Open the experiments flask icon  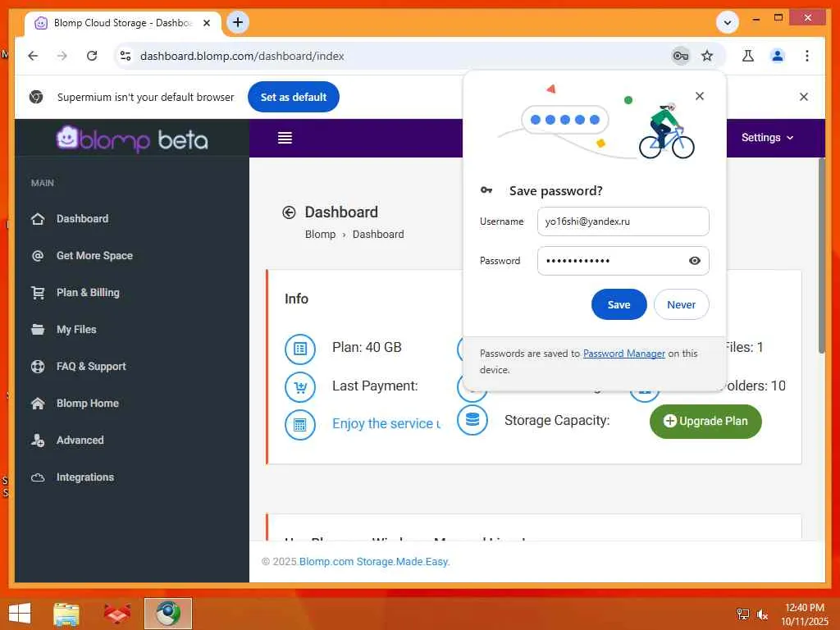point(748,56)
